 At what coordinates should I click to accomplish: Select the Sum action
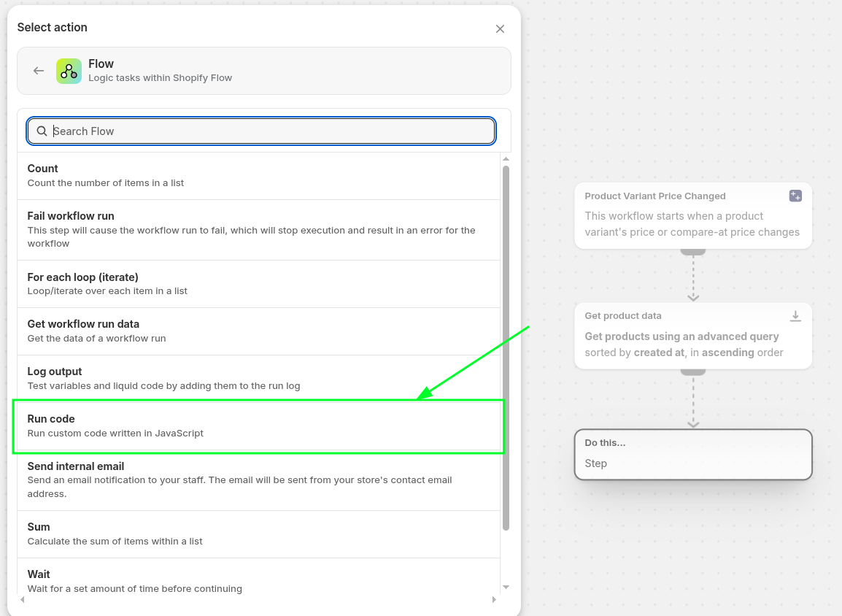pos(258,534)
